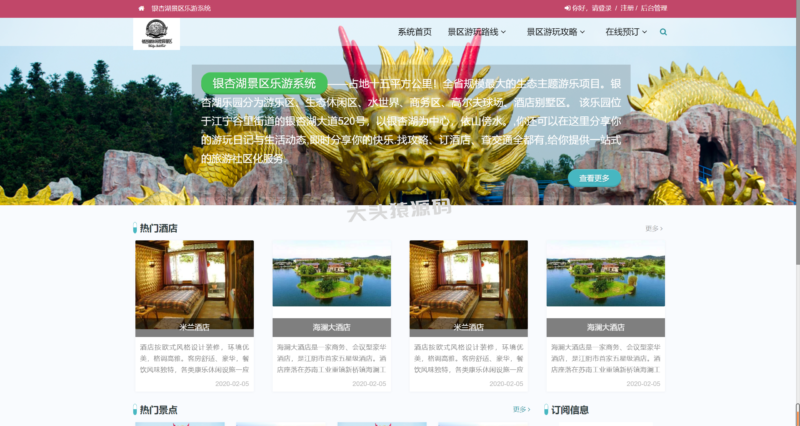Click the page vertical scrollbar
Viewport: 800px width, 426px height.
[x=797, y=213]
